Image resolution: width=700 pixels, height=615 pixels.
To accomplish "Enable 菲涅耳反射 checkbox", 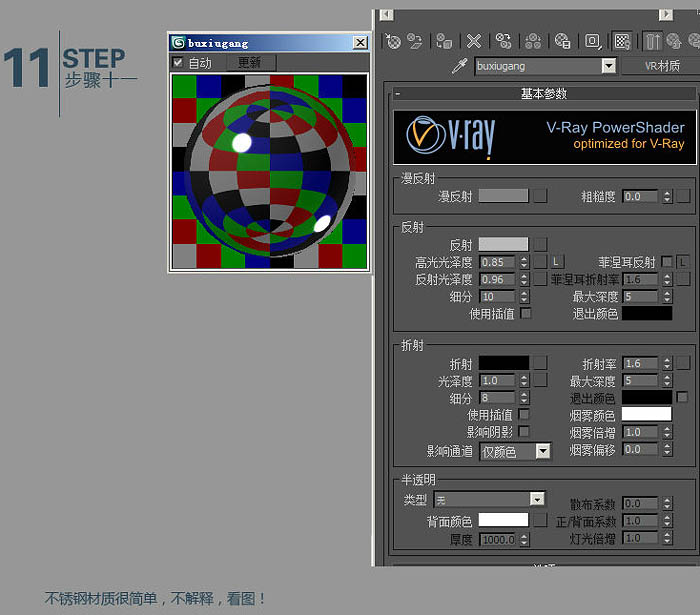I will tap(666, 262).
